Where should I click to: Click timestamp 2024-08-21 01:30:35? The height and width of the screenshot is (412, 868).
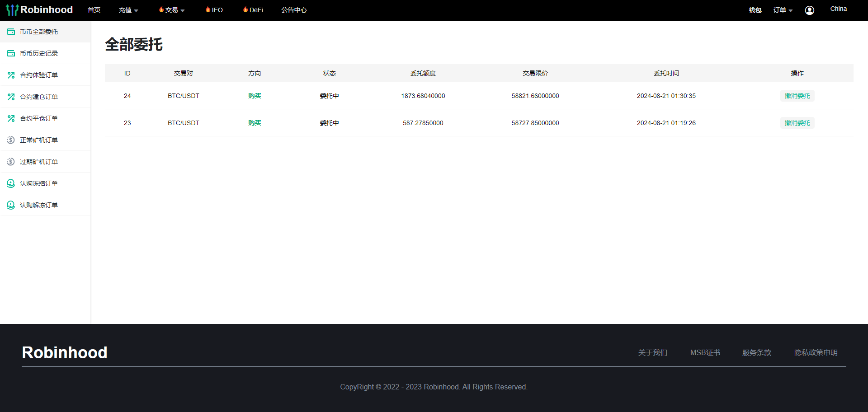(666, 96)
